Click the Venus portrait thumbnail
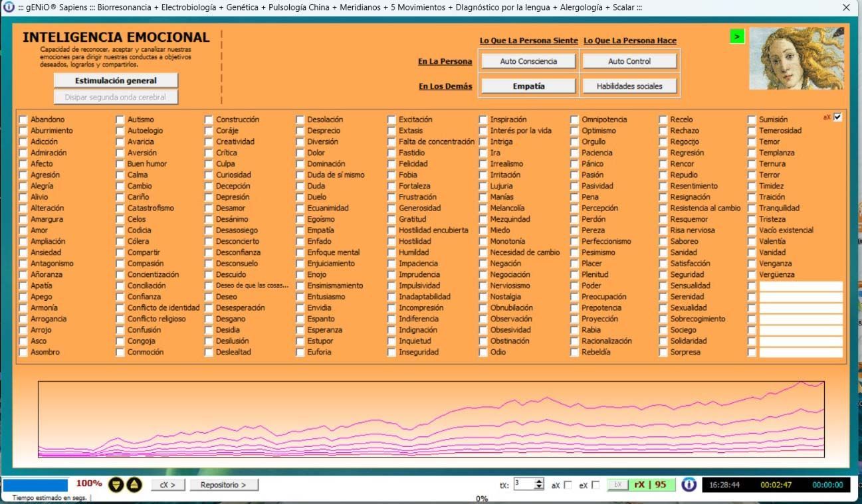Viewport: 862px width, 504px height. (796, 58)
